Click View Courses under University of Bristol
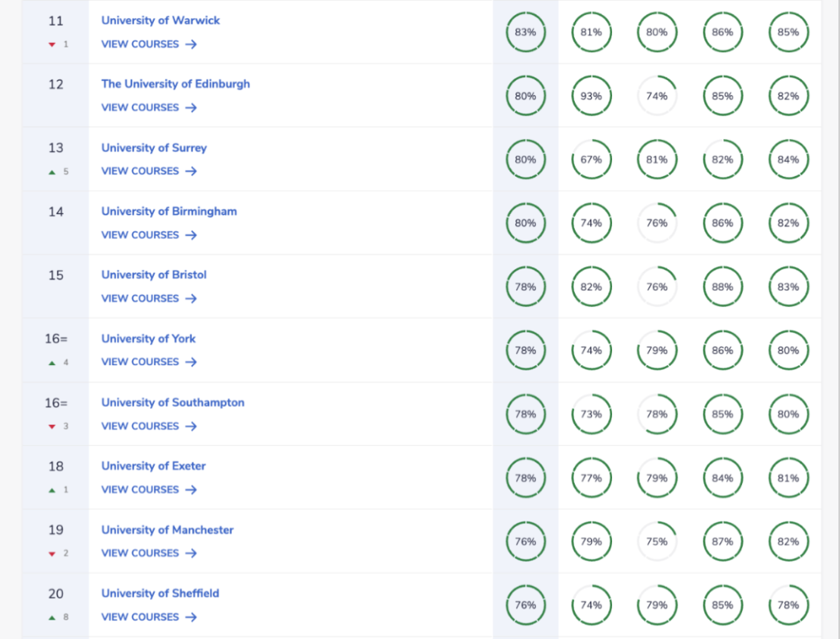 (x=149, y=298)
